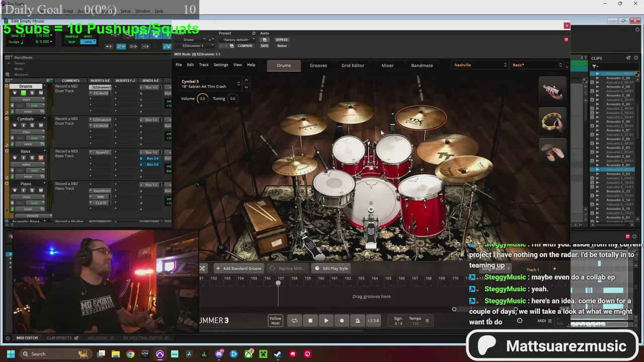Image resolution: width=644 pixels, height=362 pixels.
Task: Open CLA-76 insert on Piano track
Action: (101, 203)
